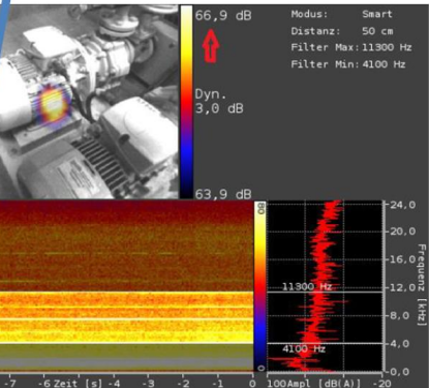Click the Ampl [dB(A)] axis label
This screenshot has width=429, height=388.
point(324,383)
